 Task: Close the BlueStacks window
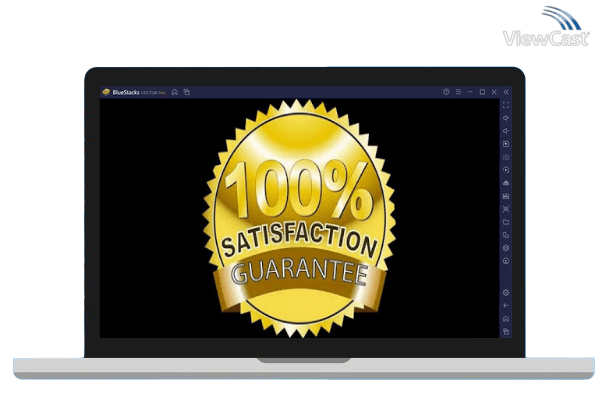494,92
